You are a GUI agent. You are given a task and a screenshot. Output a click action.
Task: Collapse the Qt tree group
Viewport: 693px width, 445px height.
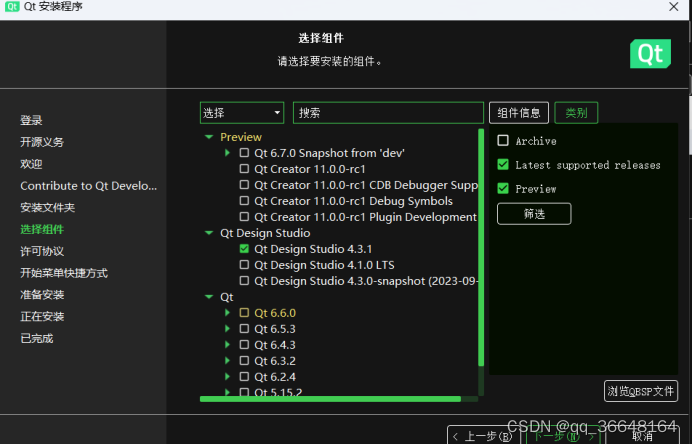click(x=209, y=297)
